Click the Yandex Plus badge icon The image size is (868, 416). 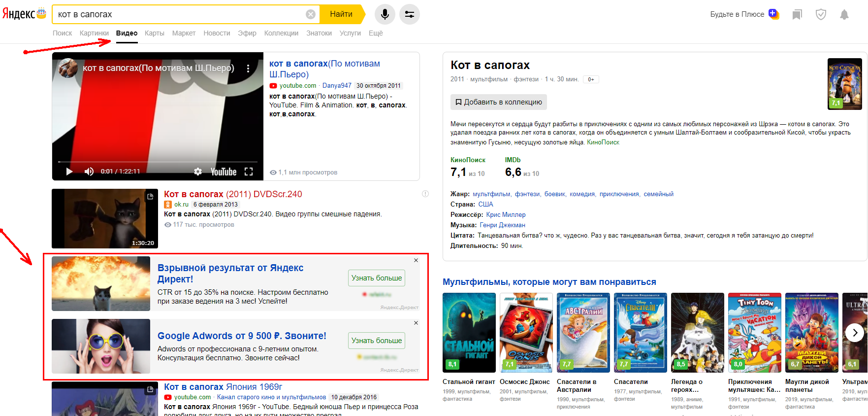pos(774,14)
